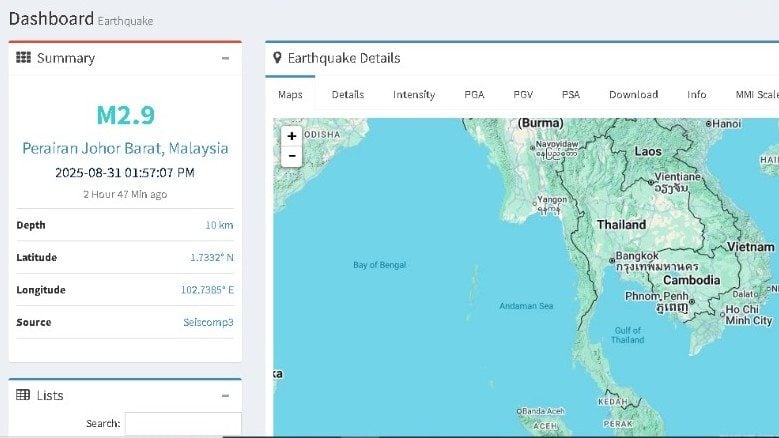The width and height of the screenshot is (779, 438).
Task: Click the M2.9 magnitude heading
Action: (x=125, y=115)
